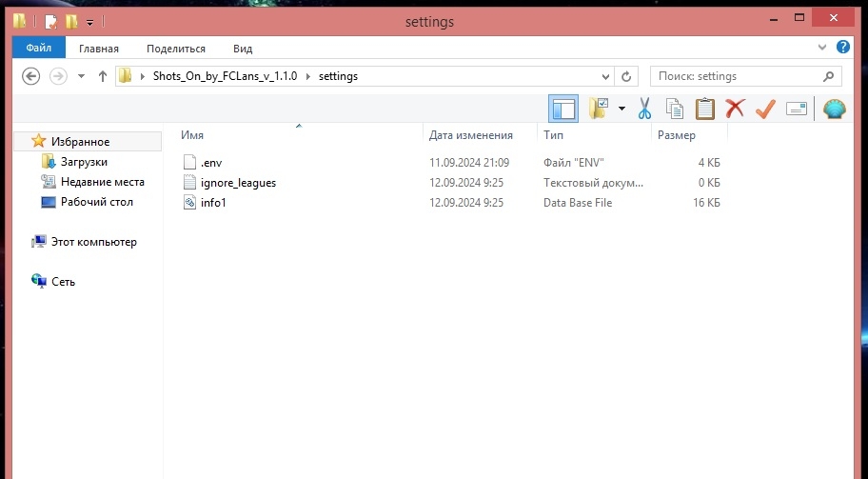The width and height of the screenshot is (868, 479).
Task: Click the orange checkmark Properties icon
Action: [x=765, y=109]
